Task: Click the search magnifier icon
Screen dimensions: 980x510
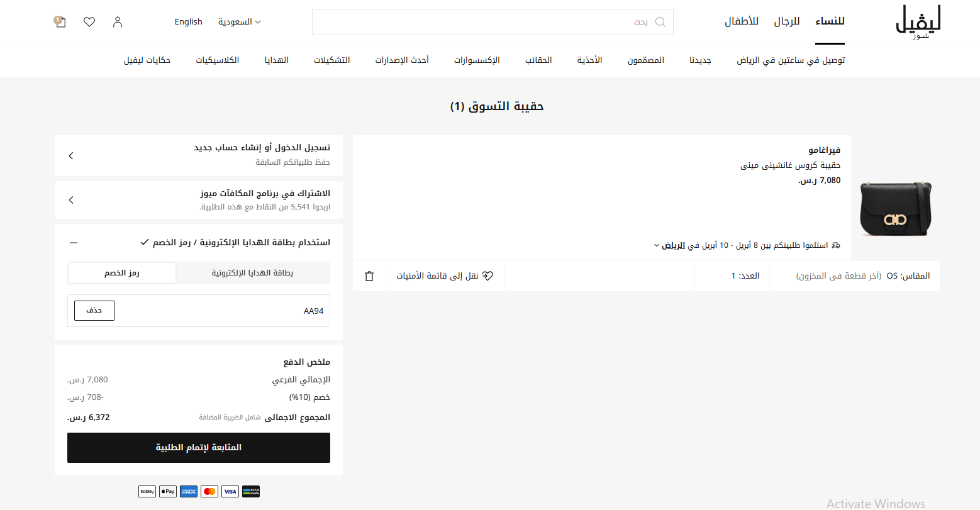Action: pos(660,21)
